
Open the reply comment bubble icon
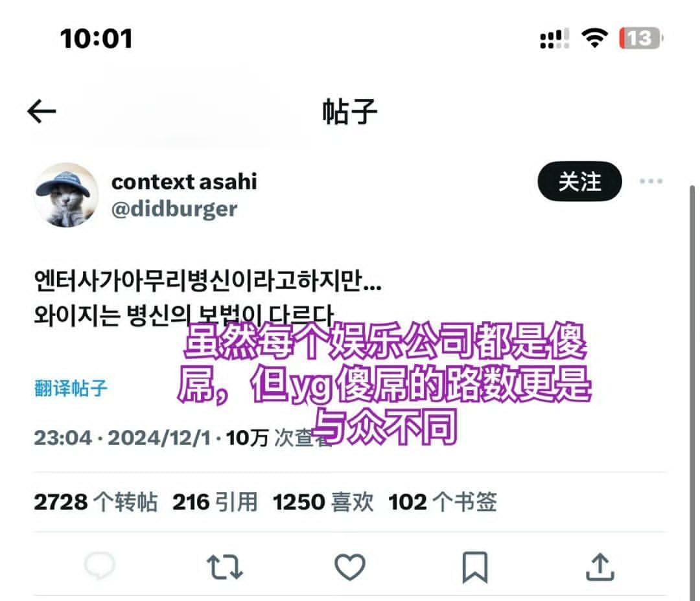[100, 566]
